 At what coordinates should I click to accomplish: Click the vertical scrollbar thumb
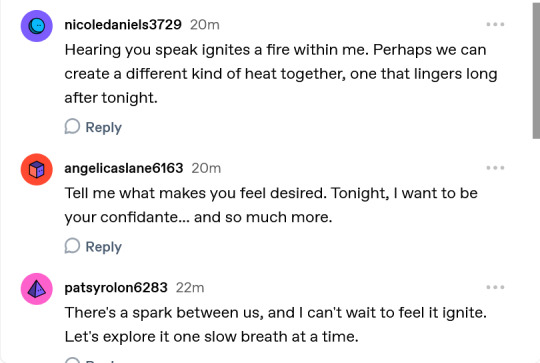click(536, 71)
